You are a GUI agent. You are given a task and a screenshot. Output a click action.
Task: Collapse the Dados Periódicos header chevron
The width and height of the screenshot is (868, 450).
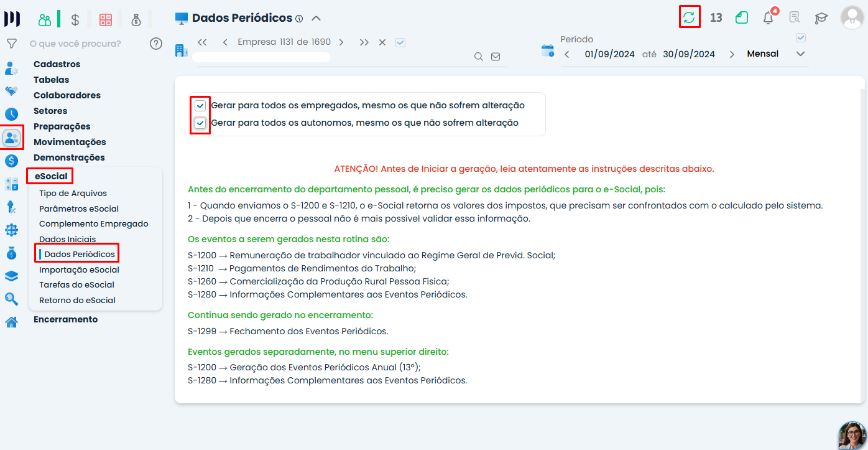[x=316, y=18]
